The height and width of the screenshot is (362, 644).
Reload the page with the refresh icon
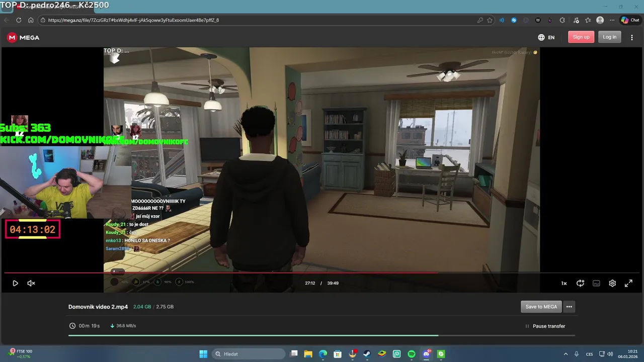[x=19, y=20]
